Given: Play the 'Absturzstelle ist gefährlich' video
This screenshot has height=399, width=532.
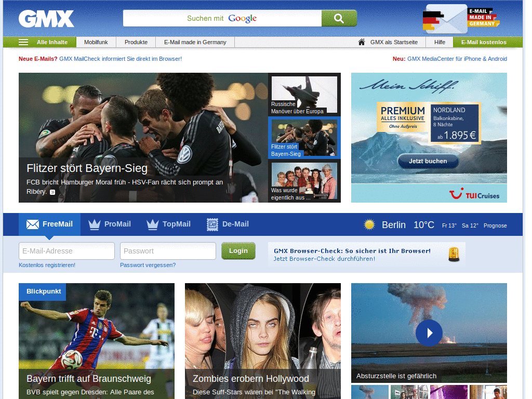Looking at the screenshot, I should pos(429,332).
